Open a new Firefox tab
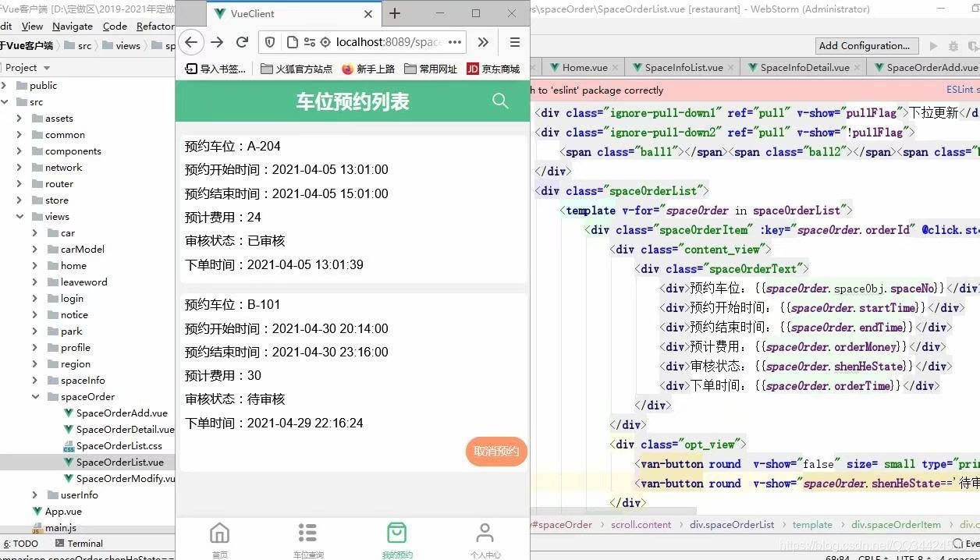Viewport: 980px width, 560px height. 395,13
